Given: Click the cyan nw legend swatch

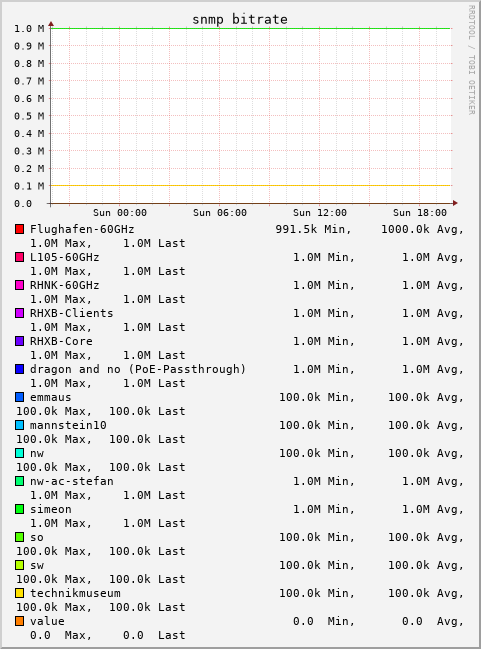Looking at the screenshot, I should pyautogui.click(x=19, y=453).
